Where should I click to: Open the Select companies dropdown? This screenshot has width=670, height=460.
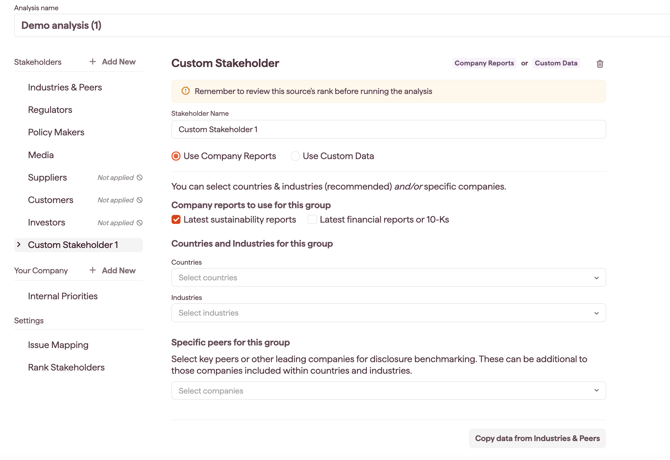[388, 391]
